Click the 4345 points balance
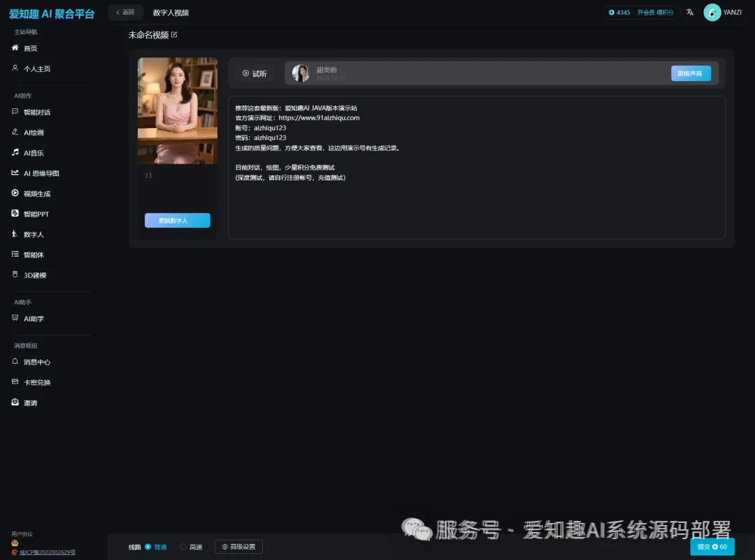This screenshot has width=755, height=560. pyautogui.click(x=623, y=13)
